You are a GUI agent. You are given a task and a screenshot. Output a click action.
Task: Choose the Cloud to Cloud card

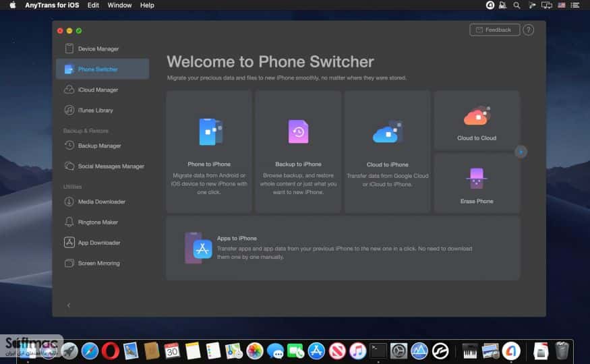[x=477, y=121]
